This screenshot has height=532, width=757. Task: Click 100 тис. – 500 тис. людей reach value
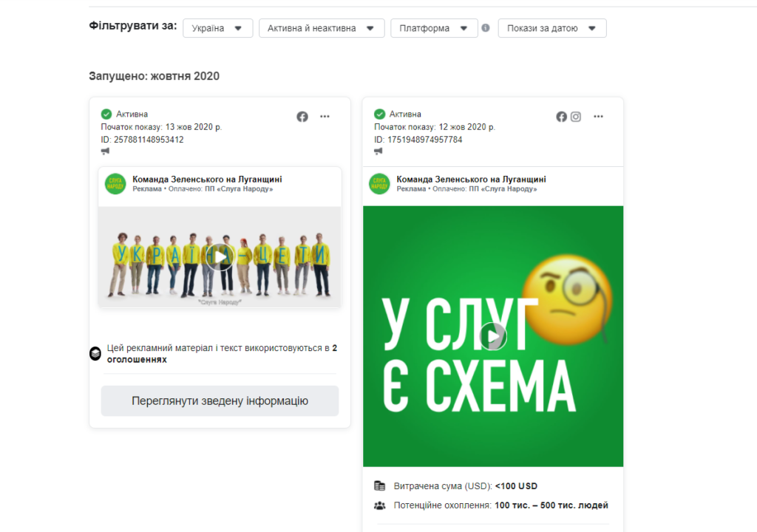click(551, 505)
